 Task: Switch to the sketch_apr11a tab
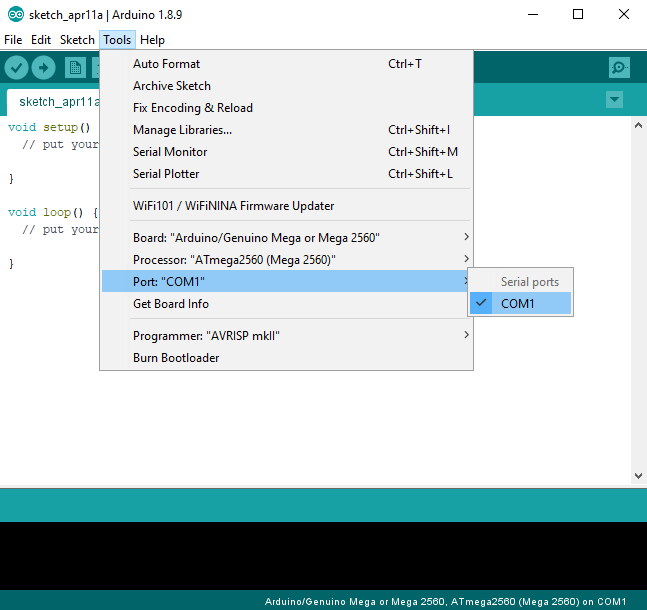click(x=55, y=102)
